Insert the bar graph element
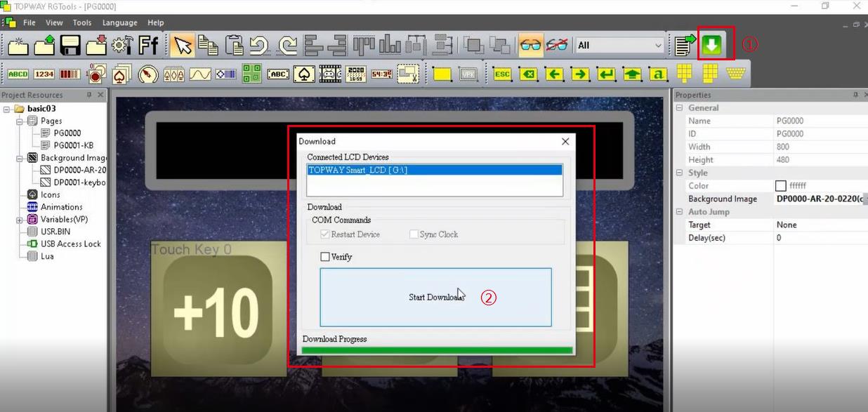Screen dimensions: 868x412 (70, 74)
